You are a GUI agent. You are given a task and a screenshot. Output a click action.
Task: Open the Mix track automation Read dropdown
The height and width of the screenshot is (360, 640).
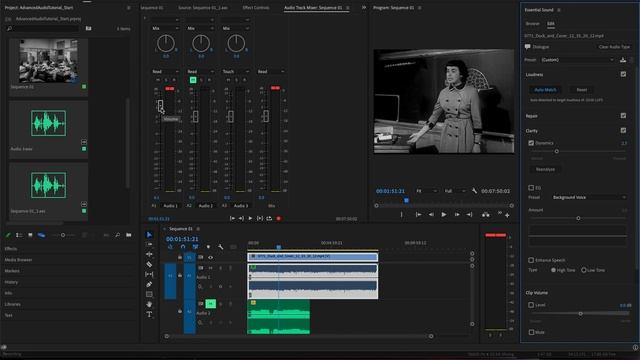coord(271,71)
